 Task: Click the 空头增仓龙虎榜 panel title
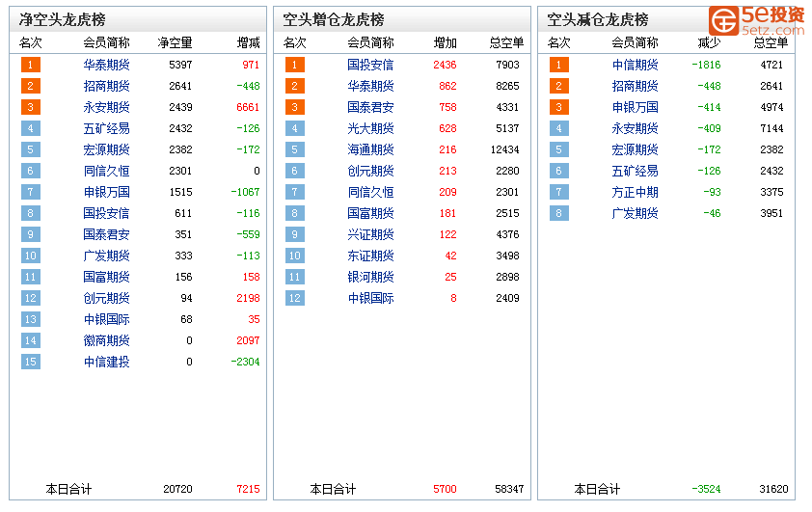(334, 19)
